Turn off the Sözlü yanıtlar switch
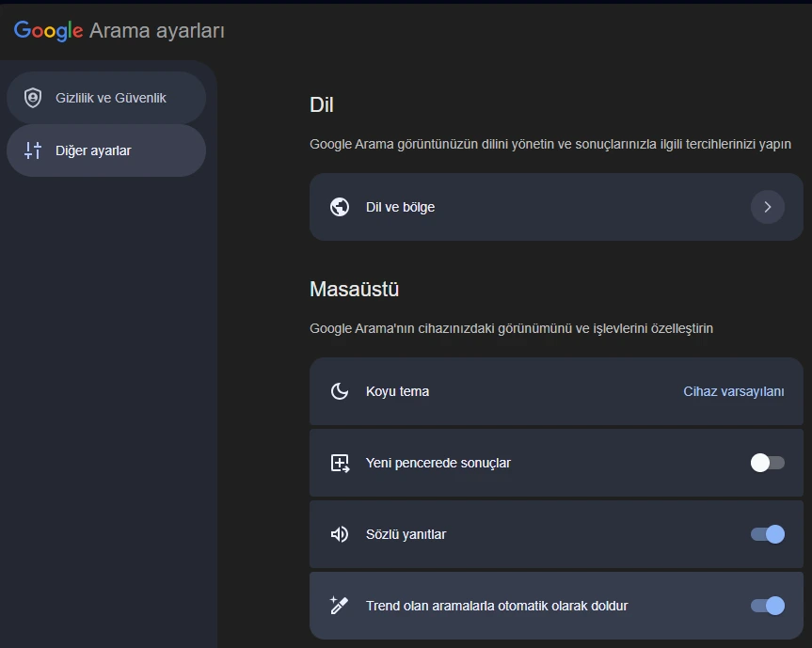The width and height of the screenshot is (812, 648). coord(767,534)
